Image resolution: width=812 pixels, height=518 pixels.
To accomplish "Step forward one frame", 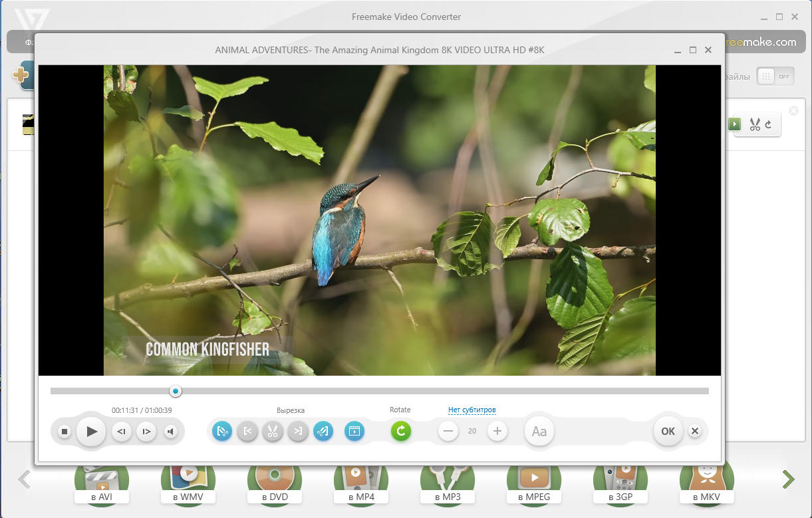I will (x=146, y=432).
